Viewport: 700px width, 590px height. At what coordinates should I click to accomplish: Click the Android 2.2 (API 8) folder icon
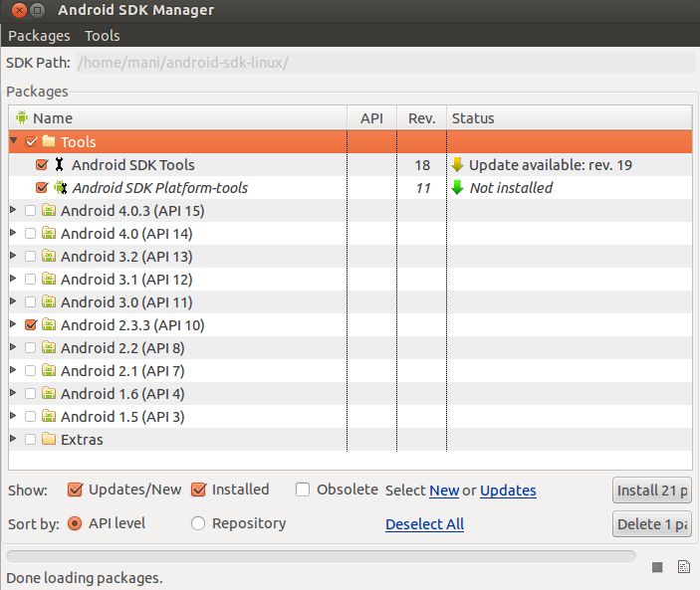coord(49,347)
